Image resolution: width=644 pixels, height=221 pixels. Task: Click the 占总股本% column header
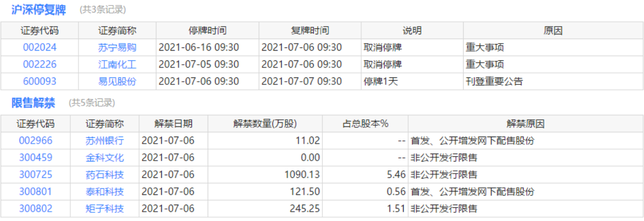tap(365, 124)
